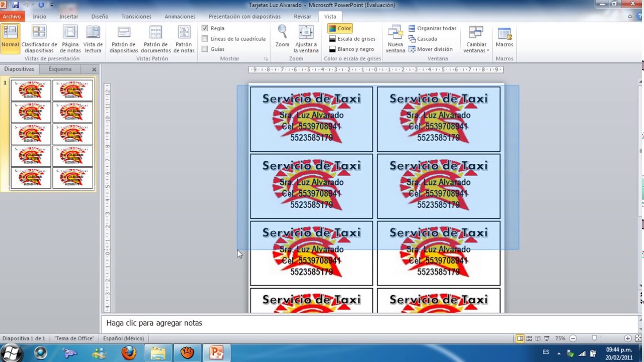Enable Guías checkbox
644x362 pixels.
pos(205,49)
